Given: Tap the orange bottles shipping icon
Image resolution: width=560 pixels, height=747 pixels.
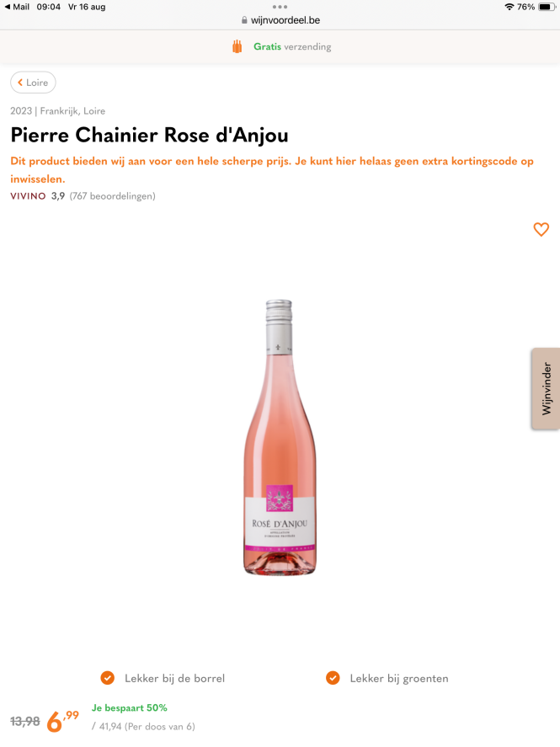Looking at the screenshot, I should (237, 46).
